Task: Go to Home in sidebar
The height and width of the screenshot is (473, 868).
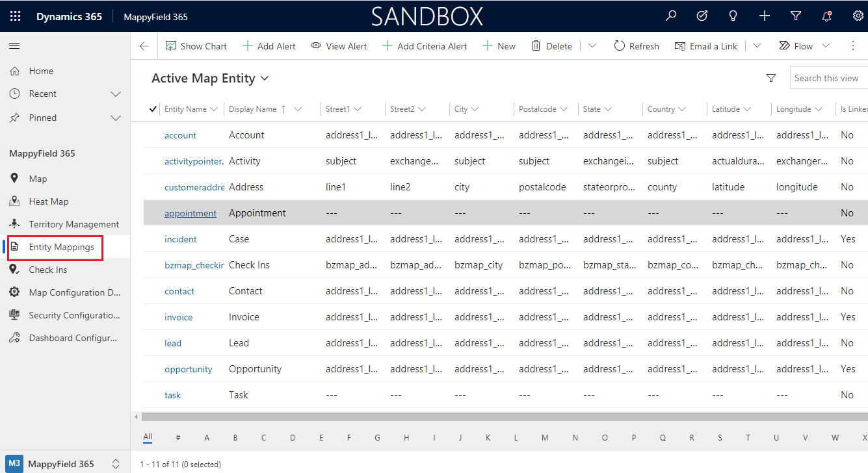Action: click(41, 71)
